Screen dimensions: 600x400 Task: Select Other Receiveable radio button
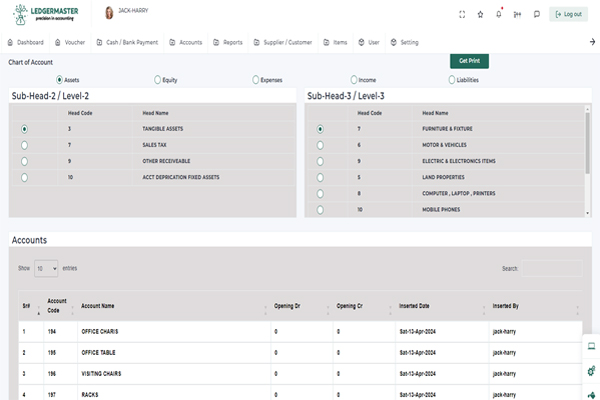click(x=24, y=161)
